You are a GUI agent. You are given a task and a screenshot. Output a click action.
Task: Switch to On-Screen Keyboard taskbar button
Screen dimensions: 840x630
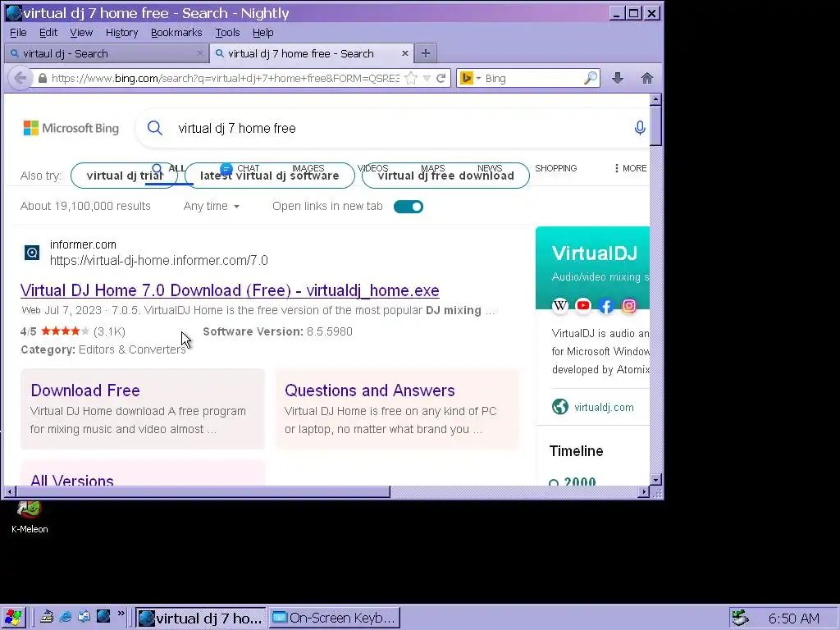pyautogui.click(x=335, y=618)
